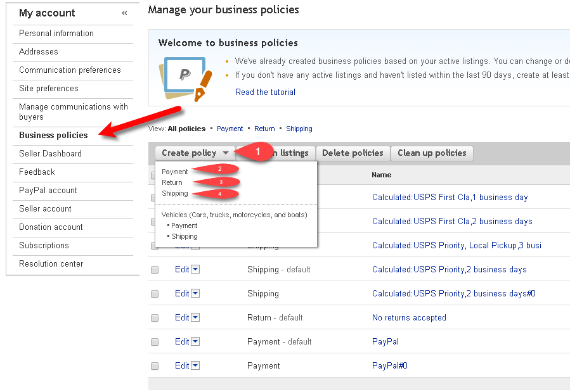
Task: Open the Read the tutorial link
Action: [x=265, y=92]
